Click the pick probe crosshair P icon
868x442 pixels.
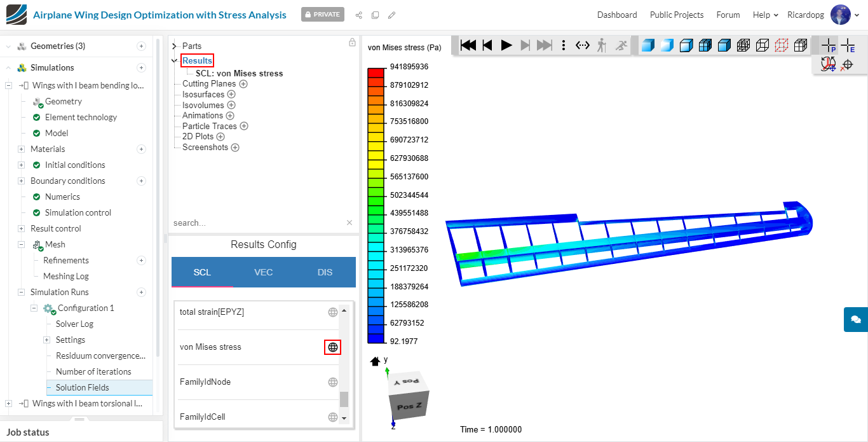pyautogui.click(x=828, y=45)
